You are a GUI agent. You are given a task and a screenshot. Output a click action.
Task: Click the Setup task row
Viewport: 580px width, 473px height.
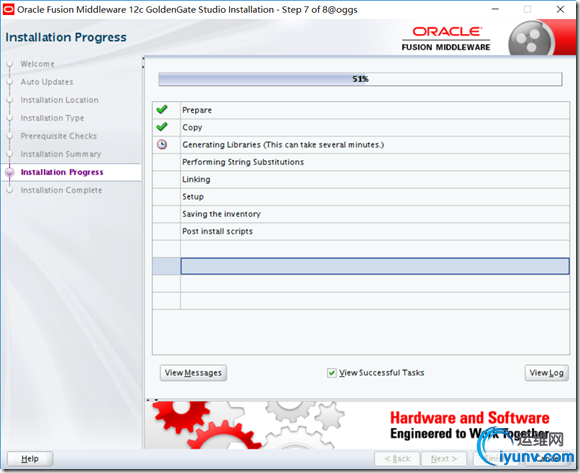click(x=361, y=197)
